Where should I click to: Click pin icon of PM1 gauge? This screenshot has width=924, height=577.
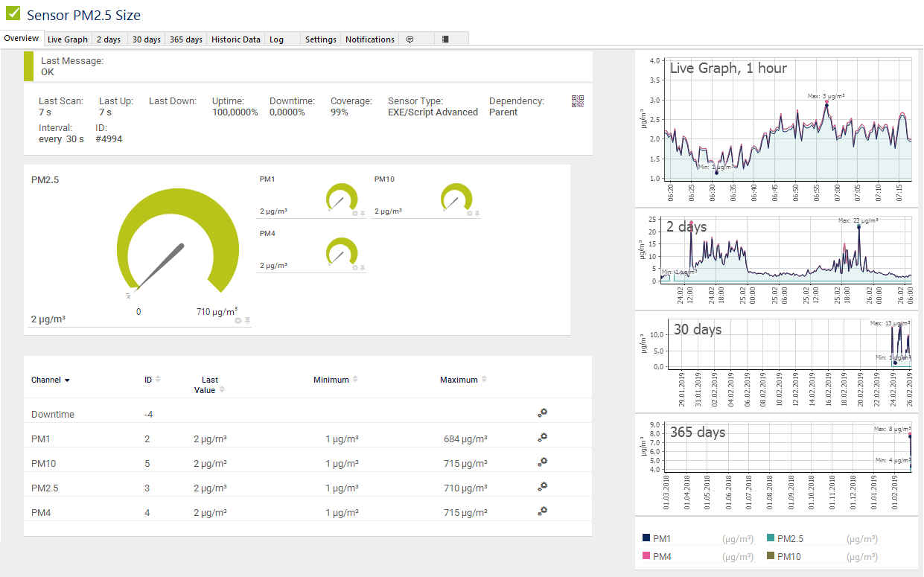pos(363,214)
